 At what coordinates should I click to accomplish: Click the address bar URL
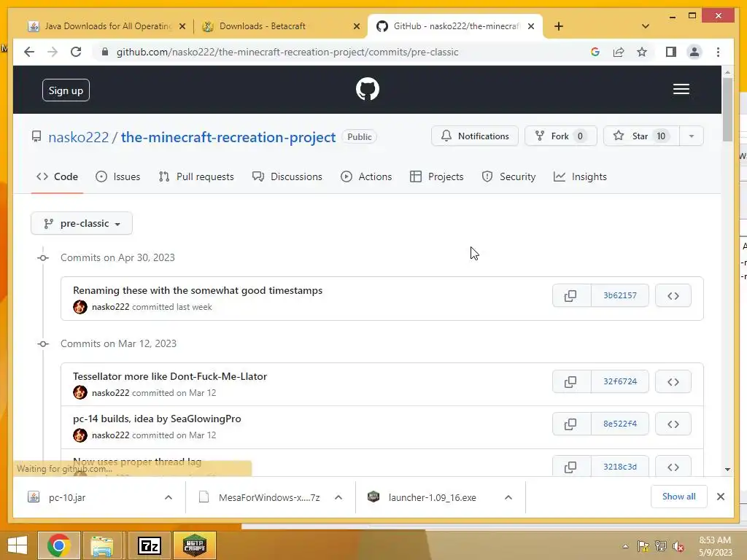[287, 52]
